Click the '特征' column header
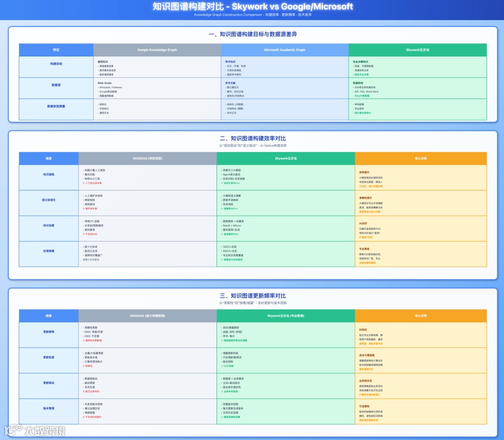The height and width of the screenshot is (440, 504). coord(56,50)
